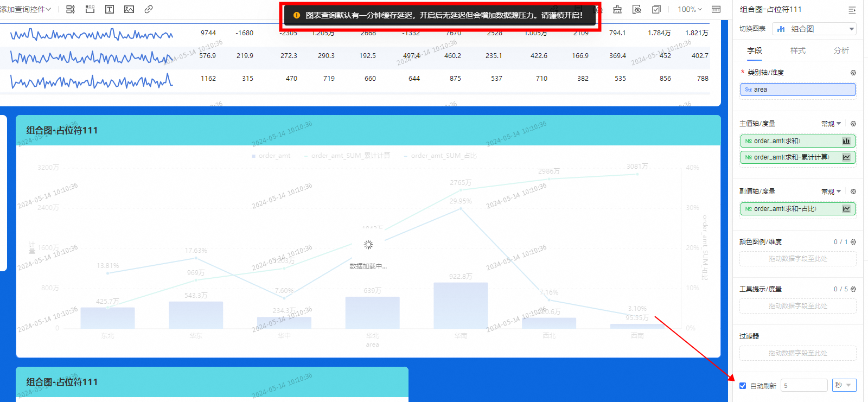Collapse the right config panel icon

point(852,10)
